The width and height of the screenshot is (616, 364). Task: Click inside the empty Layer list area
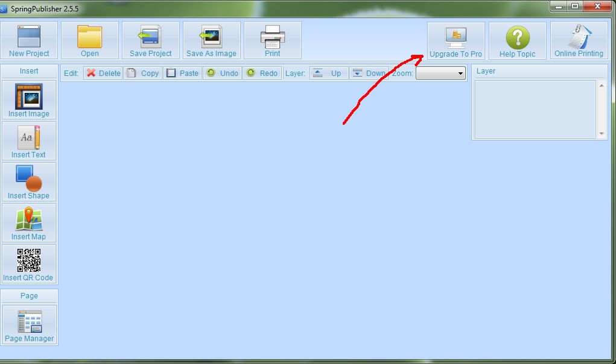(x=535, y=109)
